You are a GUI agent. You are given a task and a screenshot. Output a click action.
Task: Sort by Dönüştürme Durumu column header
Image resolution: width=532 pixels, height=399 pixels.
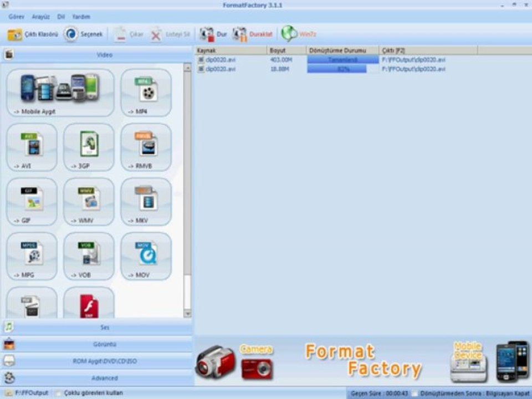pos(342,50)
